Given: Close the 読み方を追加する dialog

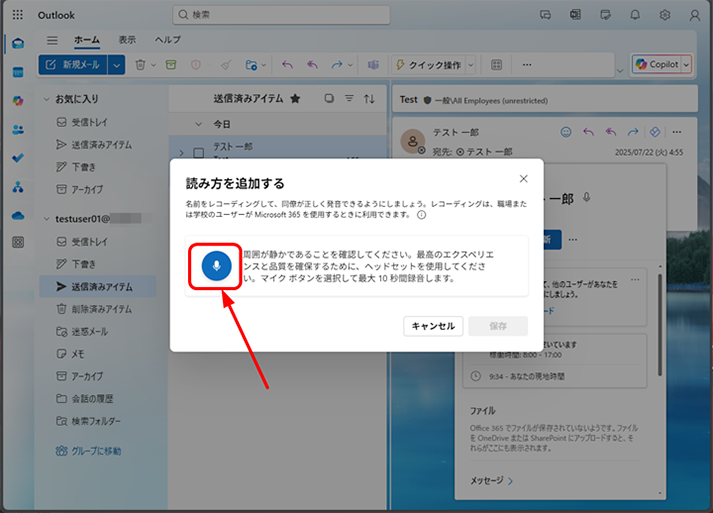Looking at the screenshot, I should click(x=523, y=179).
